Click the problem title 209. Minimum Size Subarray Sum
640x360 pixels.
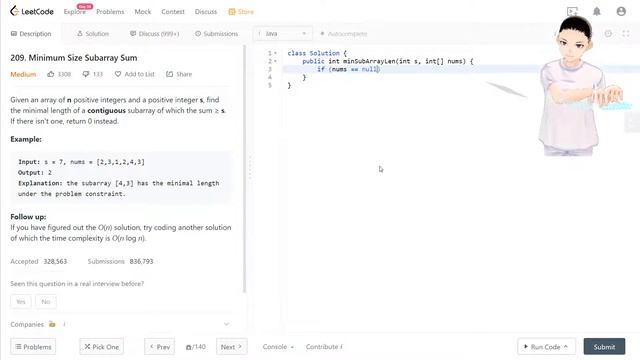tap(73, 58)
